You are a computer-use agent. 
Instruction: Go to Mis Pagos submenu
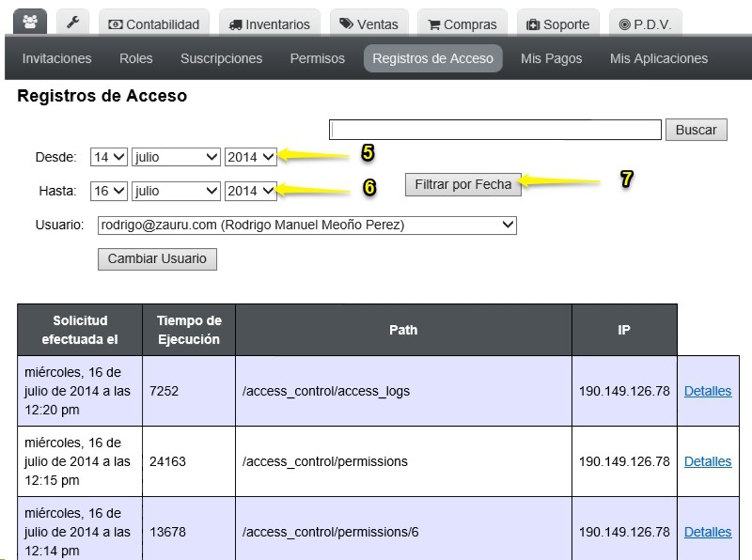(x=552, y=58)
